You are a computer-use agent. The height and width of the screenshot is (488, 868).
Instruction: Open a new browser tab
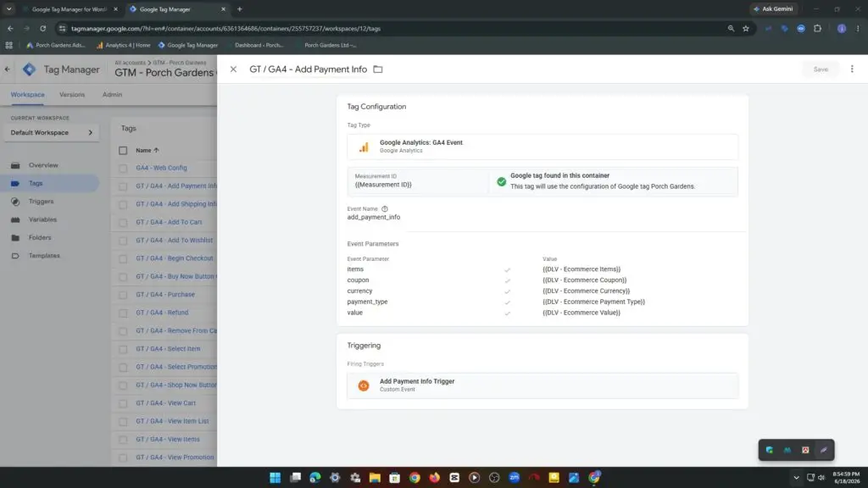[x=240, y=9]
